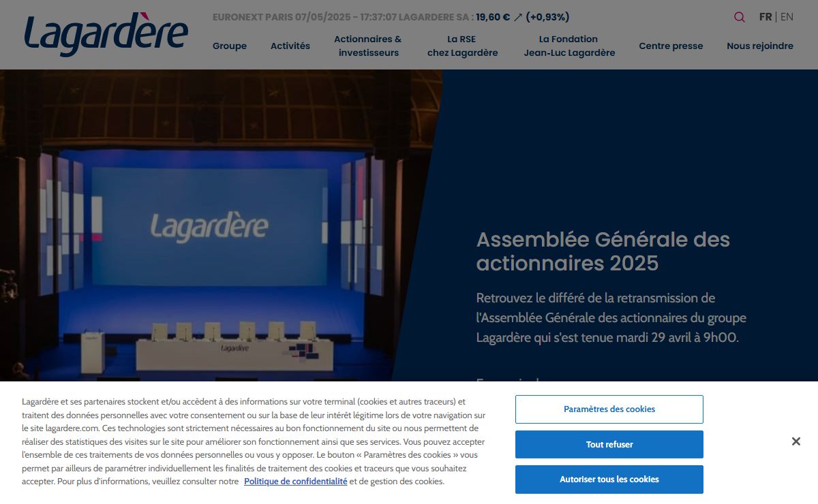Go to Centre presse

click(x=671, y=46)
